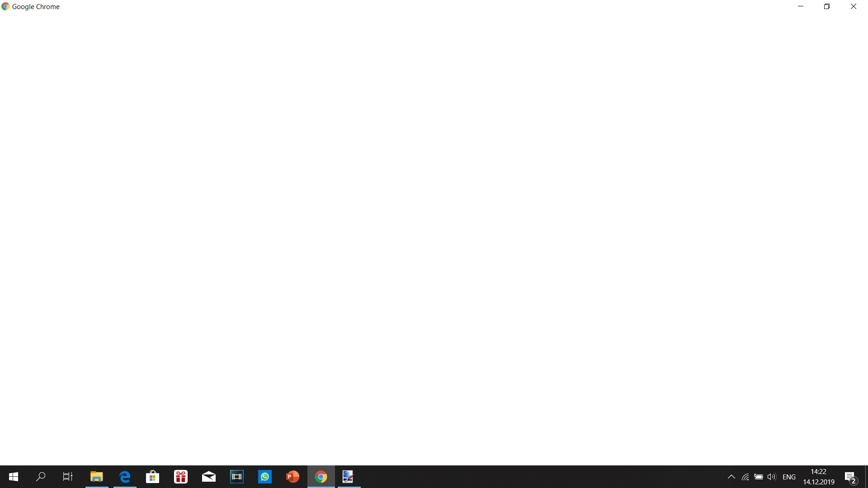868x488 pixels.
Task: Launch PowerPoint presentation app
Action: (292, 476)
